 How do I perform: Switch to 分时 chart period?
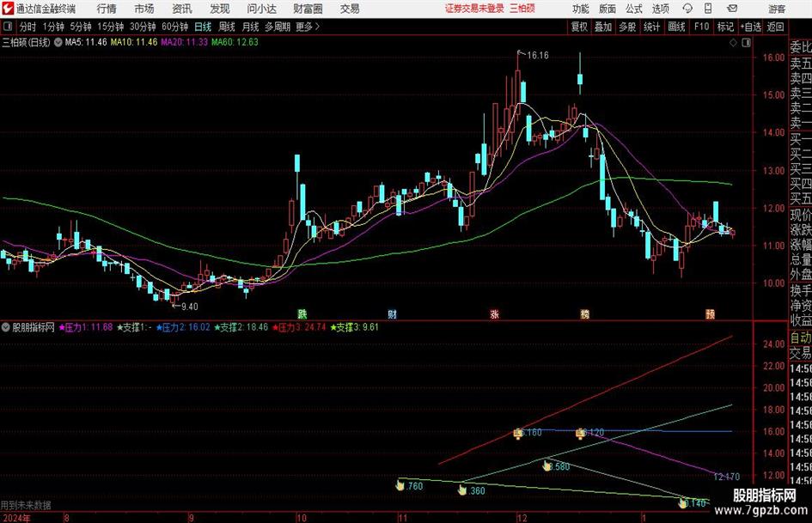[28, 27]
